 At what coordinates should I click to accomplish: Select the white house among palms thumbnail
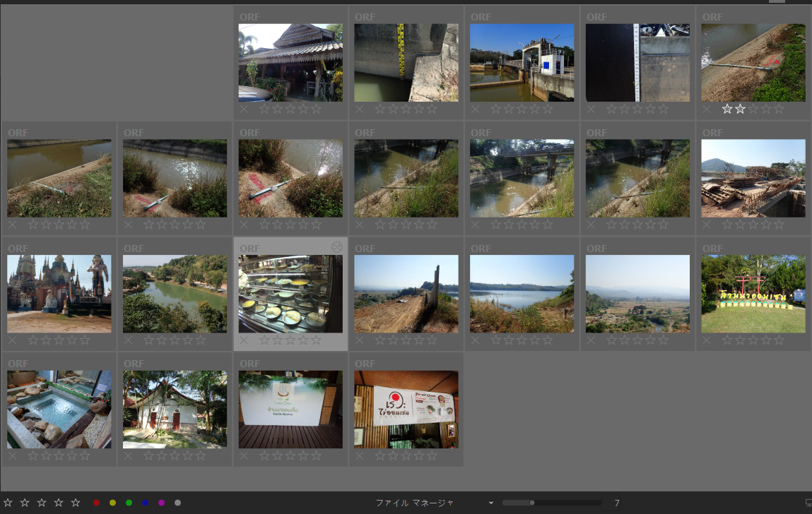pos(175,410)
